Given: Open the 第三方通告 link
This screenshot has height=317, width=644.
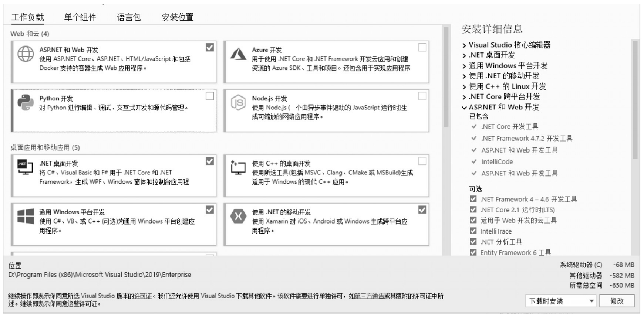Looking at the screenshot, I should pos(370,296).
